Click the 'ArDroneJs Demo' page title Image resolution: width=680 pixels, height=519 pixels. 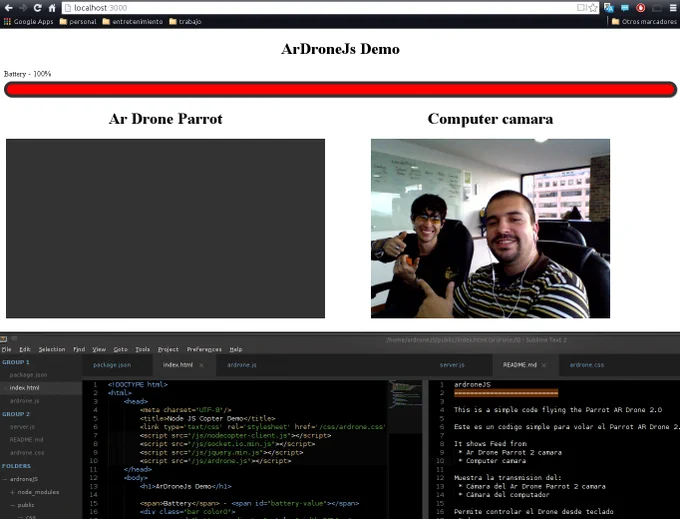click(340, 49)
